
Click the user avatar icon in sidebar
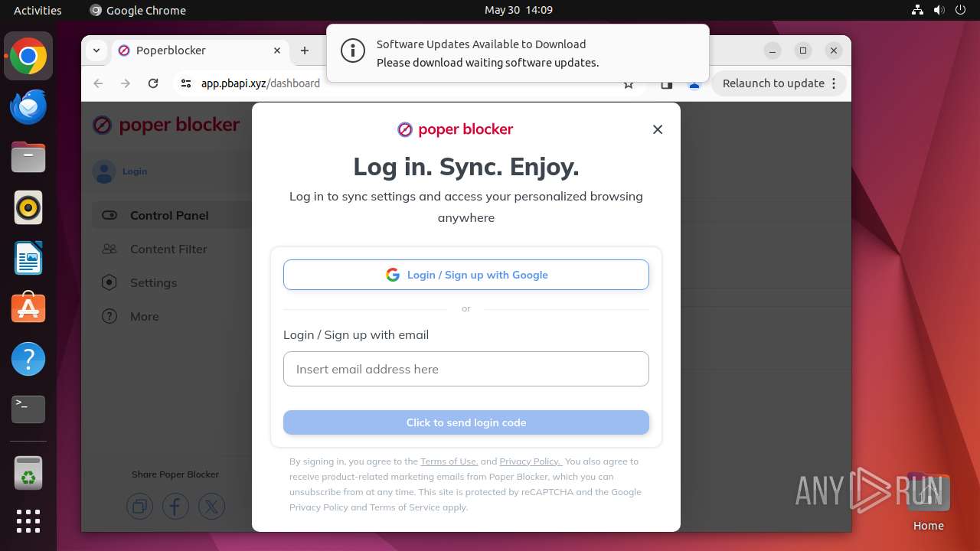pyautogui.click(x=104, y=171)
